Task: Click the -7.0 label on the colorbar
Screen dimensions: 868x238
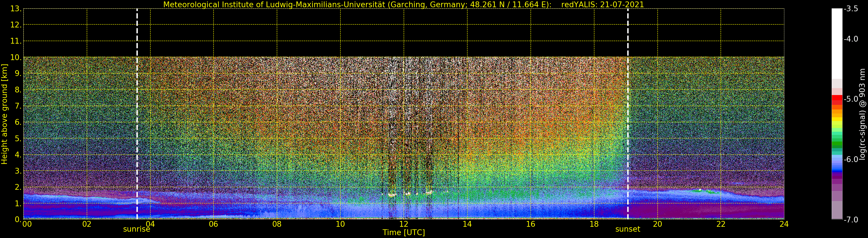Action: pyautogui.click(x=851, y=220)
